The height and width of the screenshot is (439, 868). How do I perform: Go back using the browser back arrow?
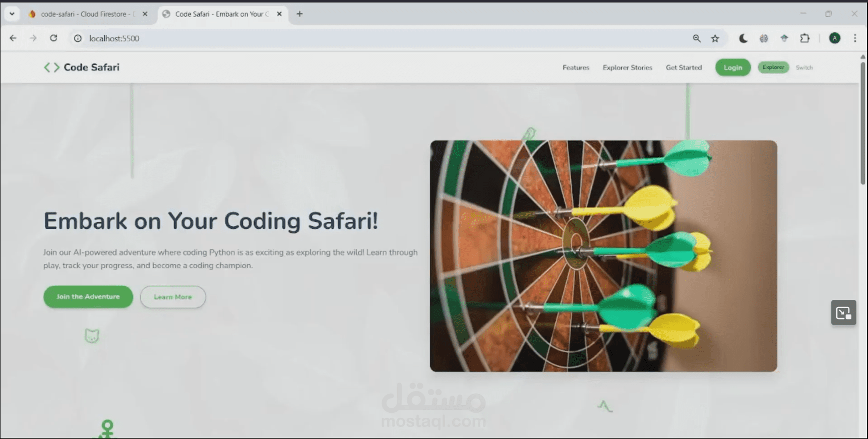[13, 38]
